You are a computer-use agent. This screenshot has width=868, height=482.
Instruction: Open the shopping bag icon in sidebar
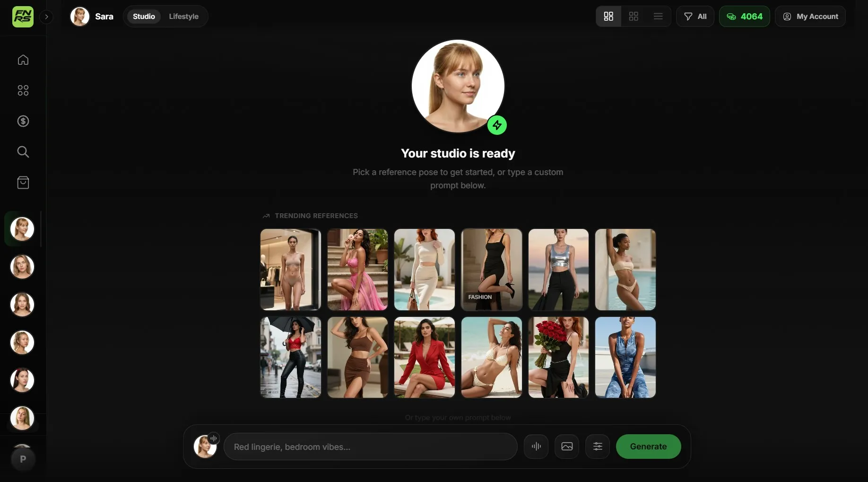click(23, 183)
